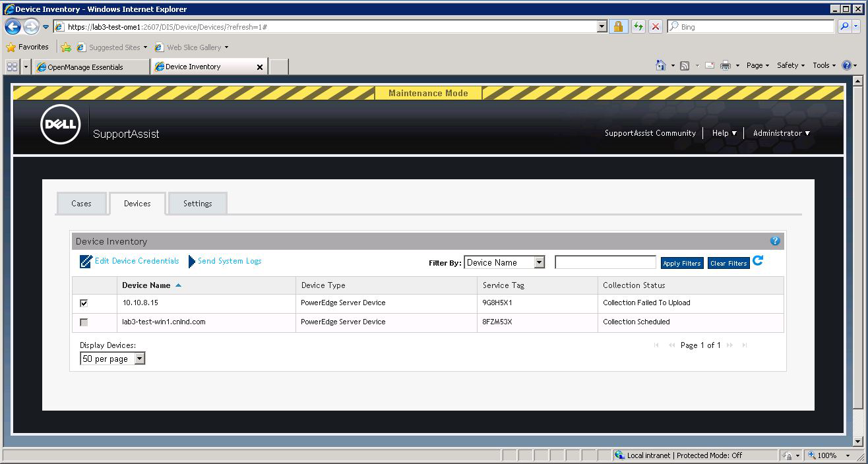The image size is (868, 464).
Task: Click the magnifier Search button
Action: pos(844,27)
